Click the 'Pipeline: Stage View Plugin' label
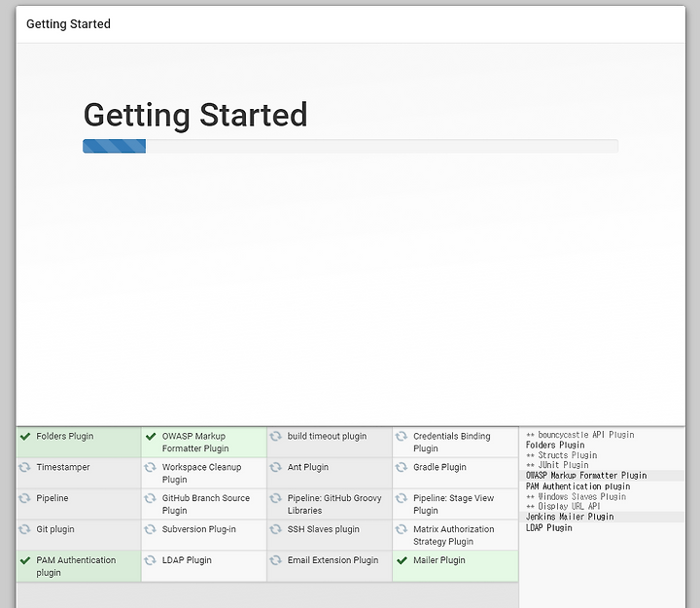 pyautogui.click(x=453, y=504)
